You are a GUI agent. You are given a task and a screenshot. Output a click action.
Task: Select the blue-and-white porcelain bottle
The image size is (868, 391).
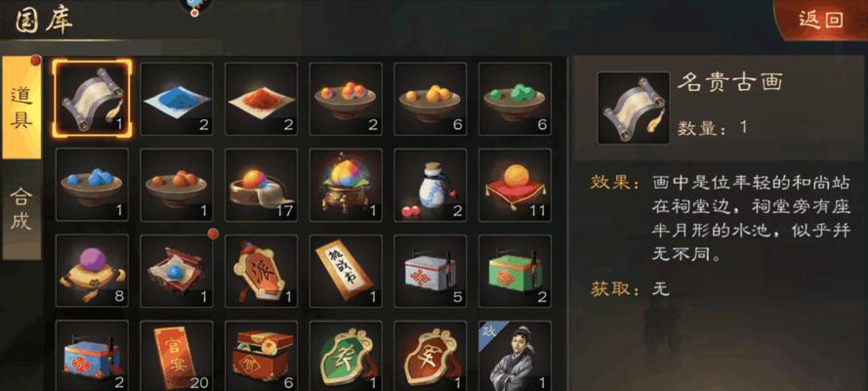pos(431,185)
